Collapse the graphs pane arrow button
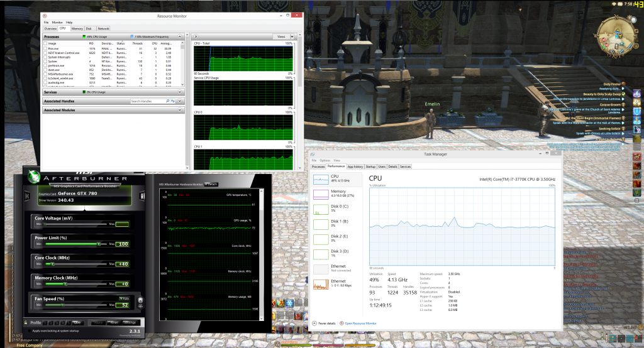Viewport: 644px width, 348px height. [x=196, y=36]
